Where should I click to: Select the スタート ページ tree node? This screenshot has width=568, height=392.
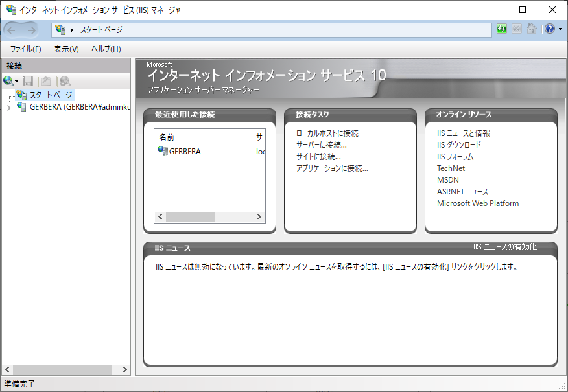pos(51,95)
